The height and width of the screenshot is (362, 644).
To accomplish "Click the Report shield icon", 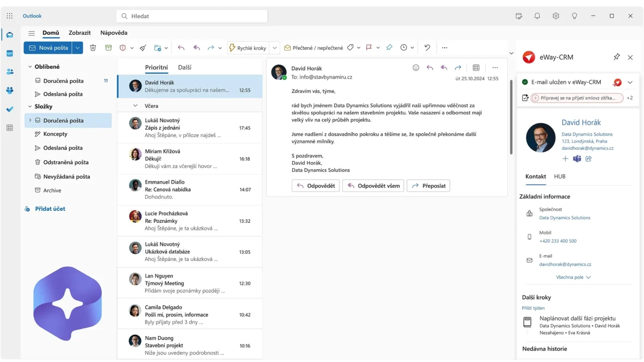I will pos(122,48).
